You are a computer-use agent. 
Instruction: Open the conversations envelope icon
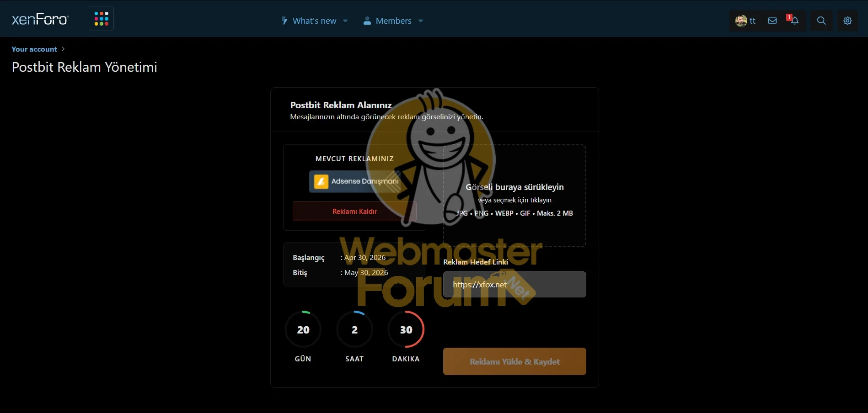pos(772,21)
